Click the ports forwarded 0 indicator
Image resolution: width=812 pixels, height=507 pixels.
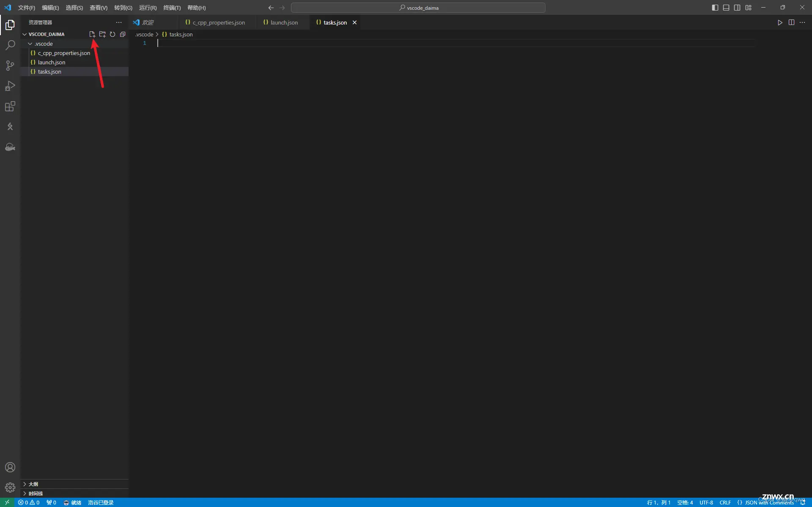pos(51,502)
